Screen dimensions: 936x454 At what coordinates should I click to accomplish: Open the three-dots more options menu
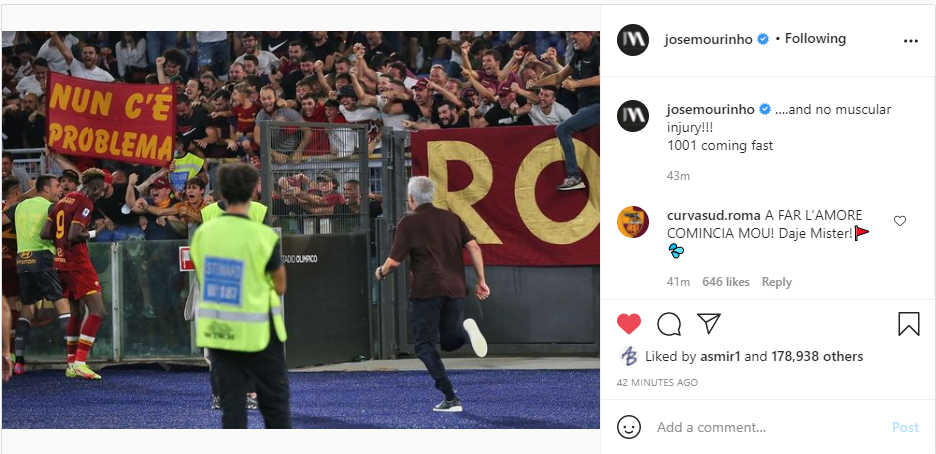pyautogui.click(x=910, y=41)
